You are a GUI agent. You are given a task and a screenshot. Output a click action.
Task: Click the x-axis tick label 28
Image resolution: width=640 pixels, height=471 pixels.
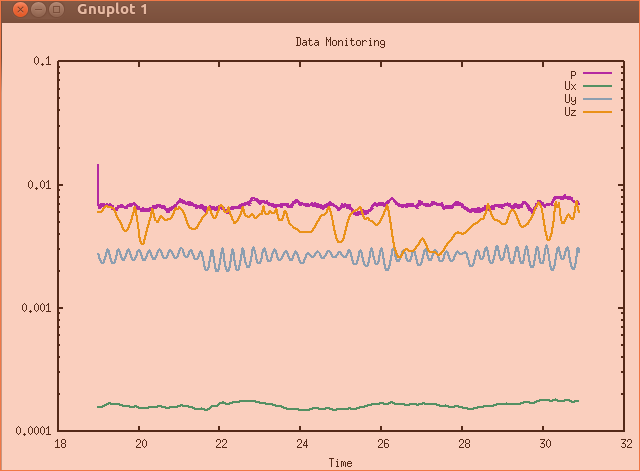click(x=464, y=444)
